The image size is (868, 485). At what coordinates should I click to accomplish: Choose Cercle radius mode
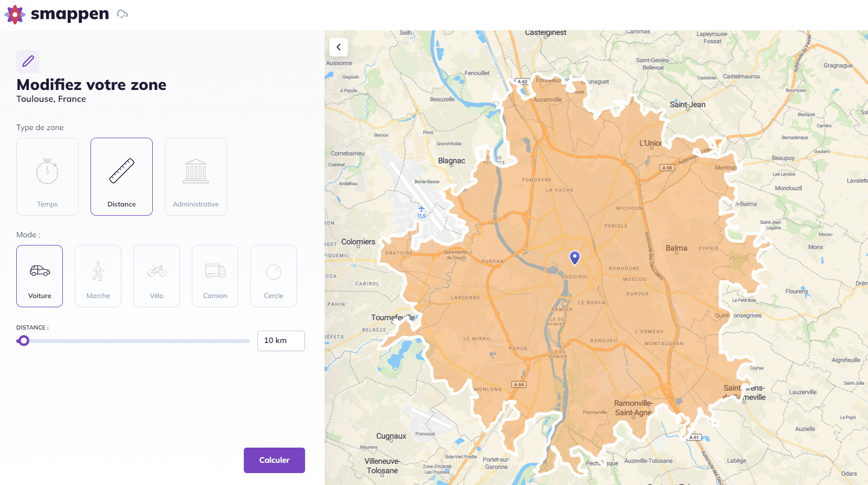[x=274, y=276]
